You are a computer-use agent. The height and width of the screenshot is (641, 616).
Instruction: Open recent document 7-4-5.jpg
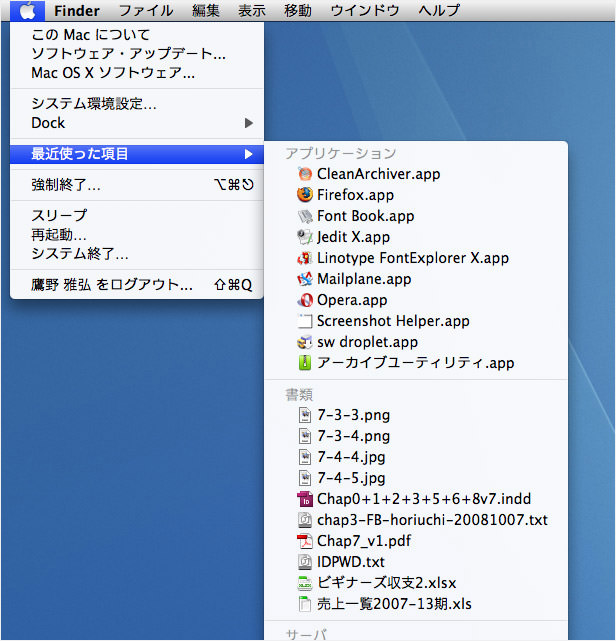click(416, 478)
